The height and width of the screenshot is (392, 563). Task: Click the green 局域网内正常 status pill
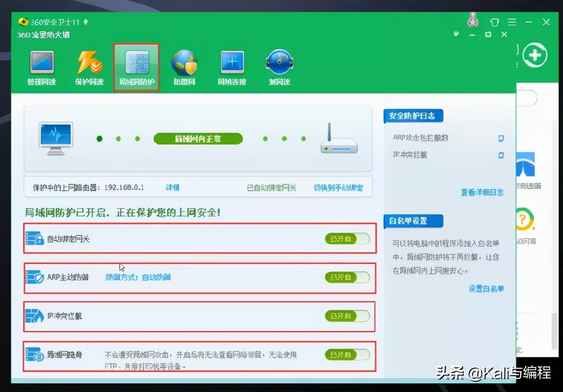[x=198, y=138]
